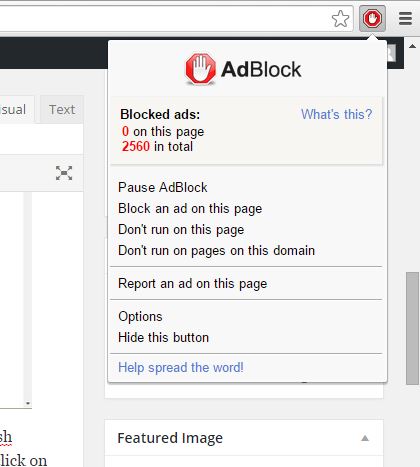Click the "2560 in total" count
This screenshot has width=420, height=467.
click(x=157, y=146)
